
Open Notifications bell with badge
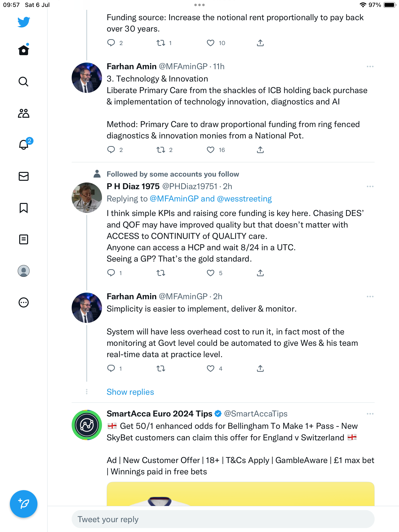24,145
